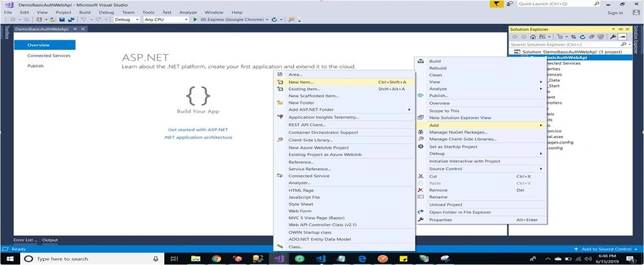Close the DemoBasicAuthWebApi document tab
This screenshot has width=644, height=265.
[x=83, y=29]
